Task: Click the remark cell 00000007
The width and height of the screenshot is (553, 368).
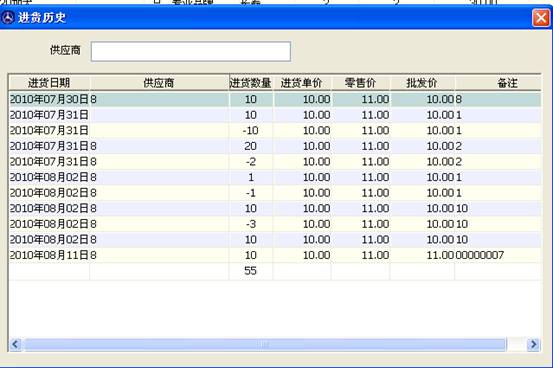Action: [x=480, y=255]
